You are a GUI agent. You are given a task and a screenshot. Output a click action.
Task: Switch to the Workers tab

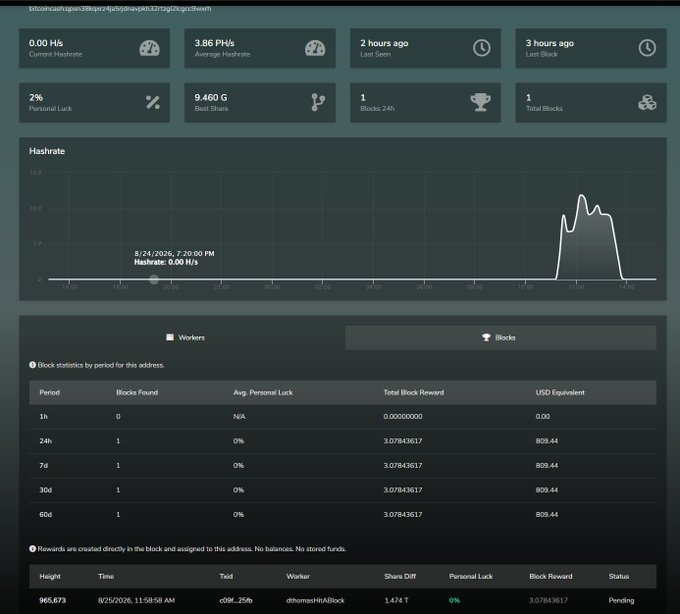tap(186, 337)
